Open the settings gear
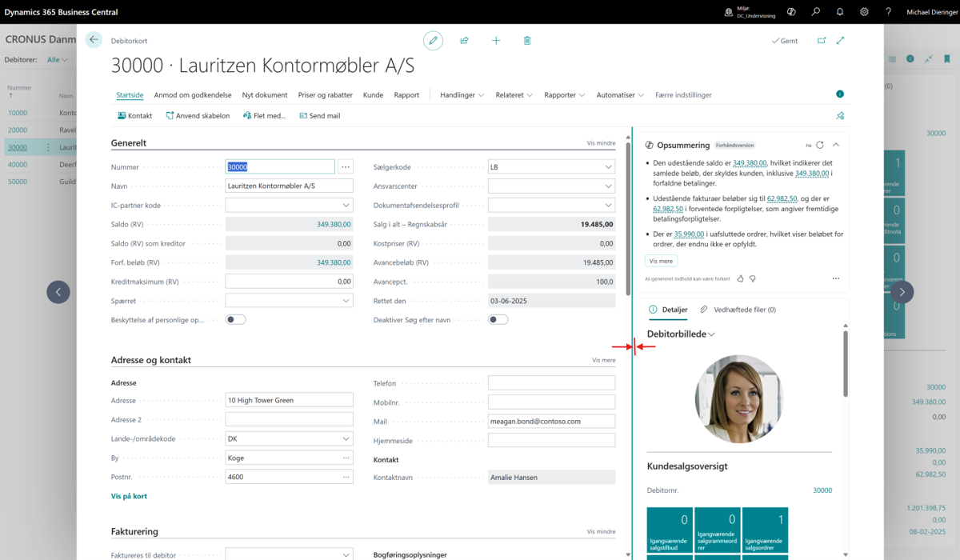960x560 pixels. click(864, 12)
